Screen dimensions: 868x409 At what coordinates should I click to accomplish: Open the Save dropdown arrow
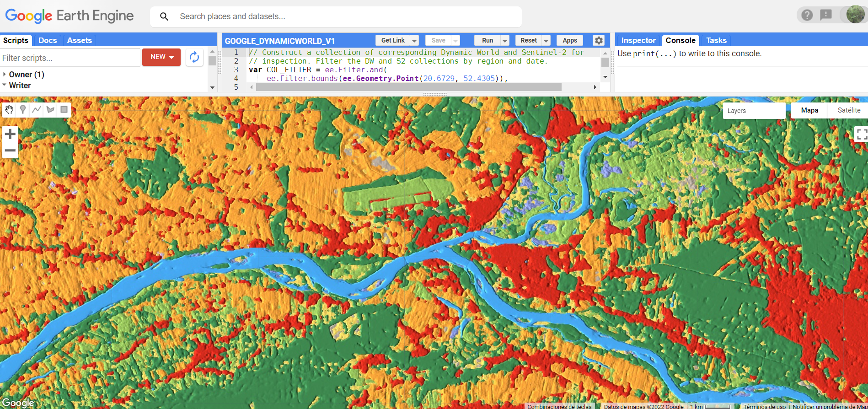[455, 41]
